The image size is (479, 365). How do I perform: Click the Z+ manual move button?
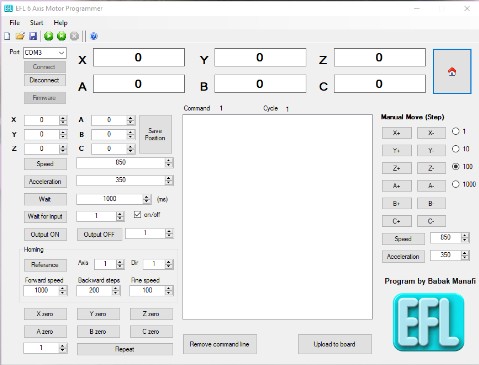point(397,168)
